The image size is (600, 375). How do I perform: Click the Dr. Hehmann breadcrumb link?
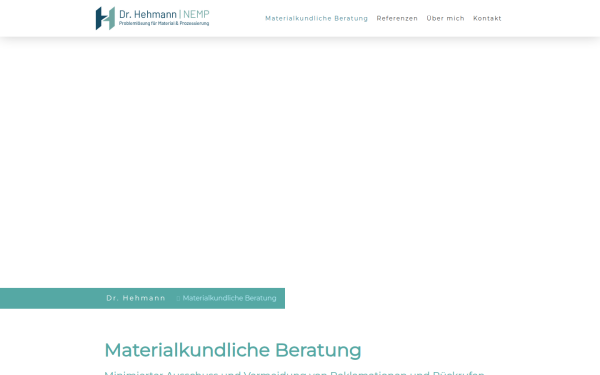click(136, 298)
